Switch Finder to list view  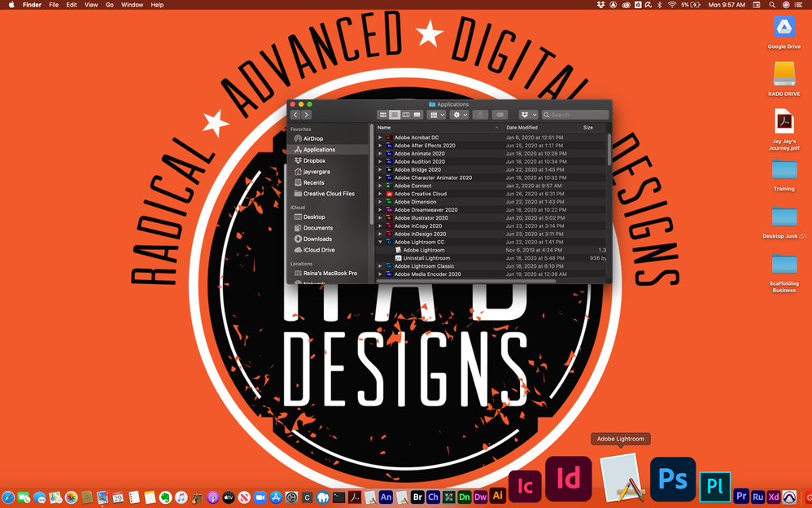click(394, 115)
